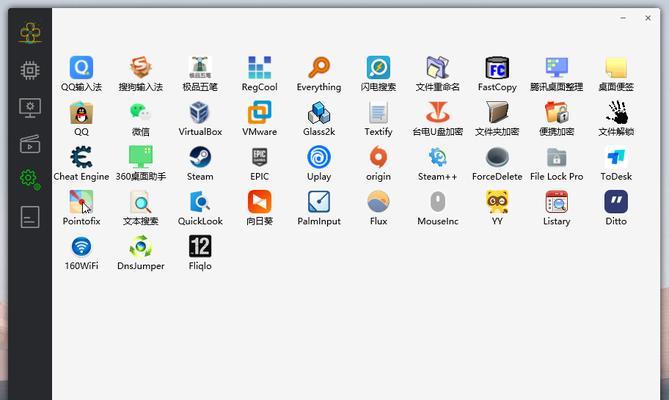Switch to the video clapperboard sidebar tab
669x400 pixels.
30,144
